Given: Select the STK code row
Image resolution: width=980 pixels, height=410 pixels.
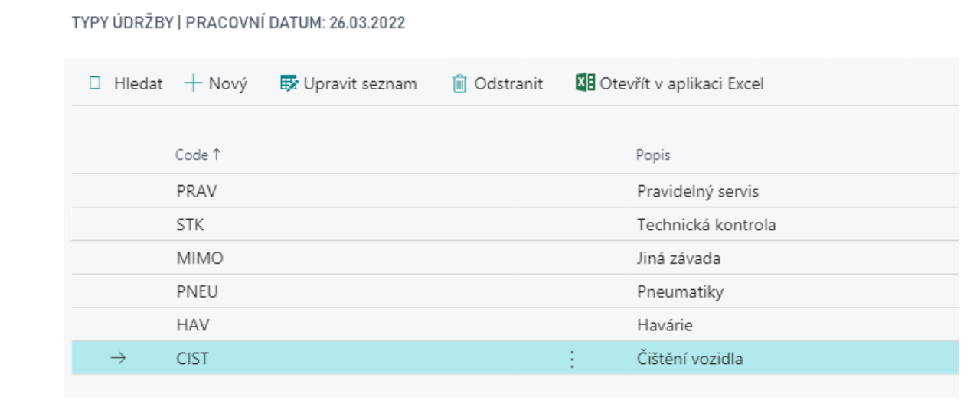Looking at the screenshot, I should click(191, 225).
